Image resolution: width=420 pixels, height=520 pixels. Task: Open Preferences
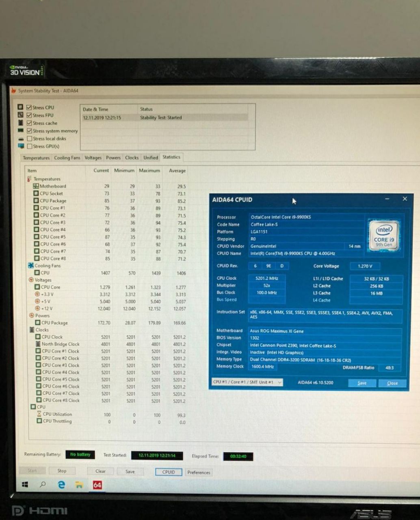(199, 472)
